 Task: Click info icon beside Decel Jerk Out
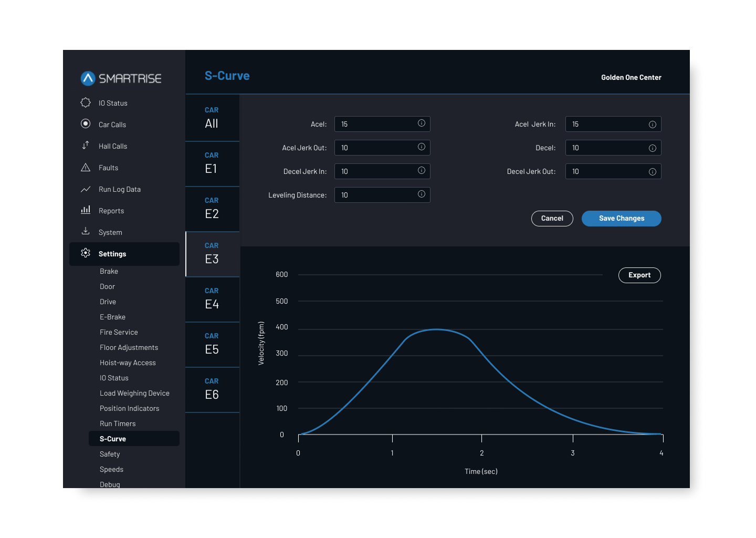(x=652, y=172)
